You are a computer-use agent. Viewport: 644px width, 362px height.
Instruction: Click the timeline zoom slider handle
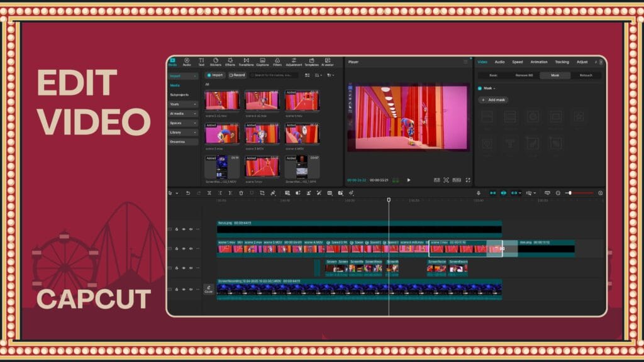tap(570, 193)
